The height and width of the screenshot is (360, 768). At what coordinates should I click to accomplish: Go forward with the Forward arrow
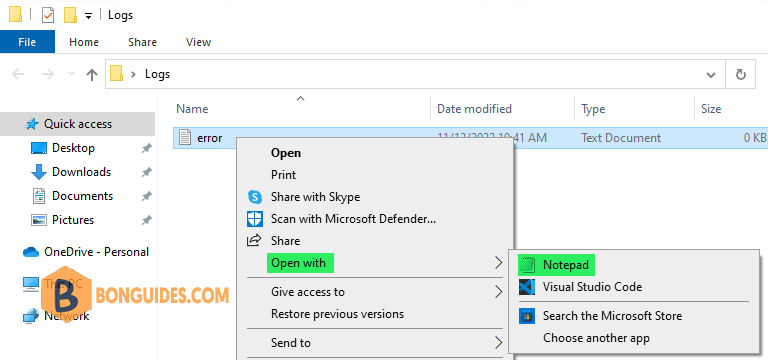[48, 74]
